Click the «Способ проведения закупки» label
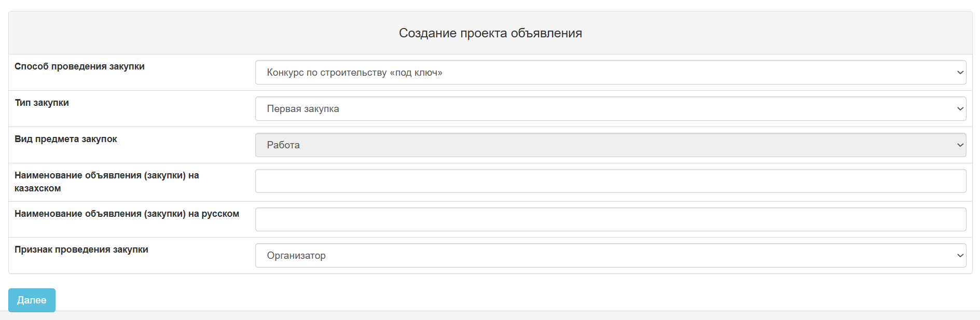This screenshot has width=980, height=320. [79, 66]
